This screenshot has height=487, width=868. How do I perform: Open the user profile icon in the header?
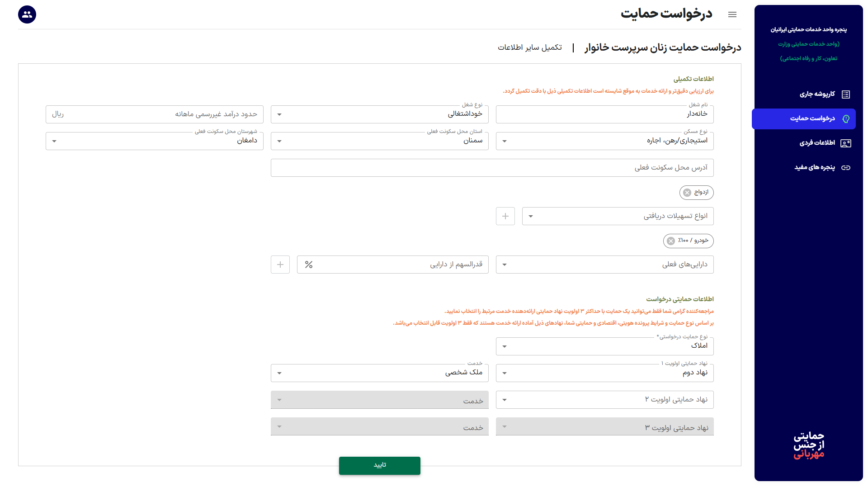[27, 15]
